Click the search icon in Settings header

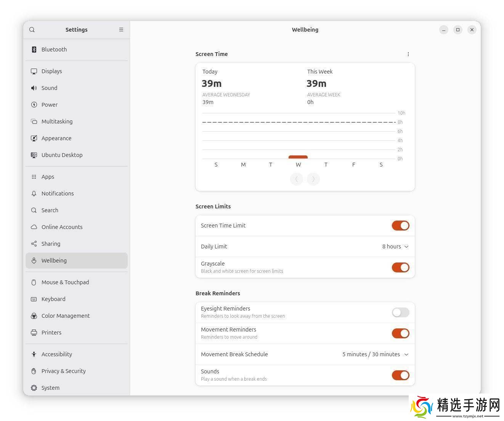pos(32,30)
